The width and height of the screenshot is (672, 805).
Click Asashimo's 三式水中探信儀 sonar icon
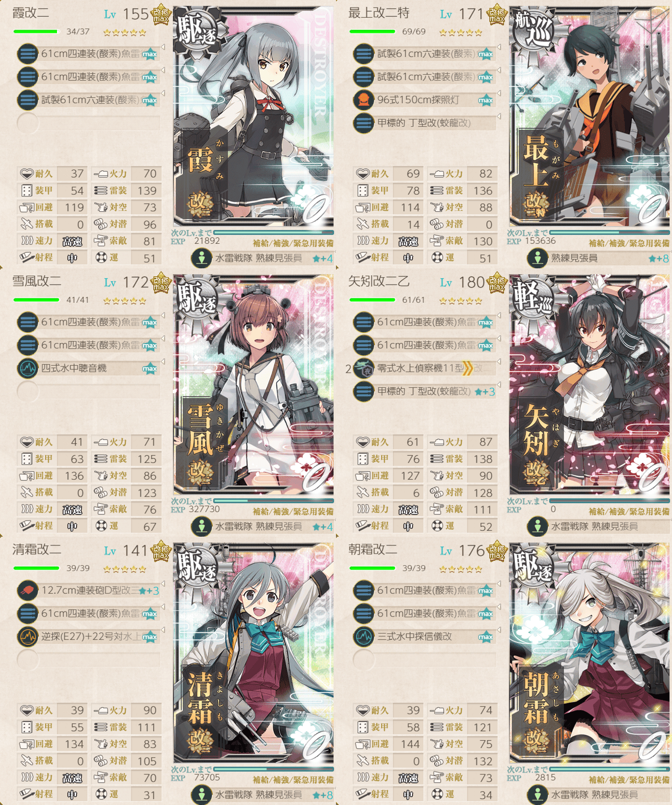point(364,636)
